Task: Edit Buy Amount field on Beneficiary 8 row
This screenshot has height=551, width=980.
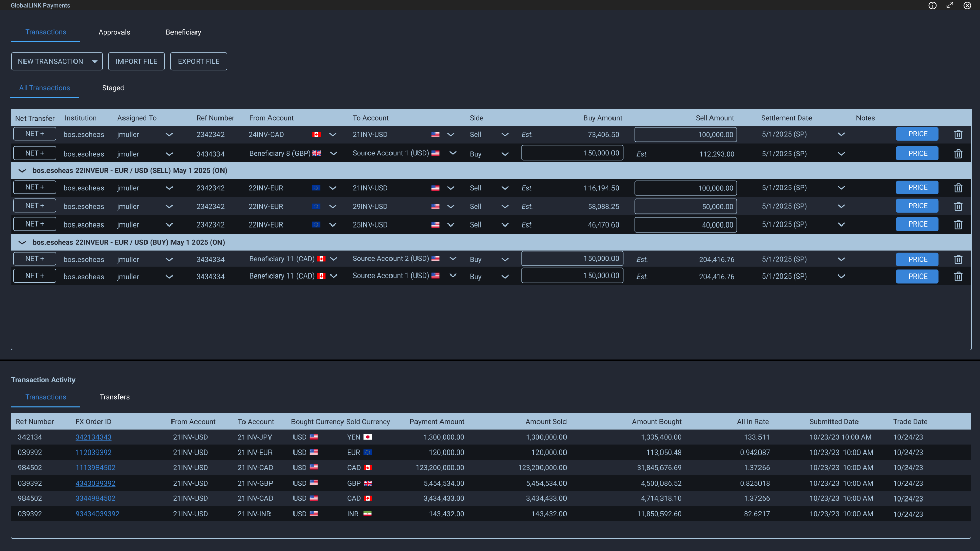Action: tap(572, 153)
